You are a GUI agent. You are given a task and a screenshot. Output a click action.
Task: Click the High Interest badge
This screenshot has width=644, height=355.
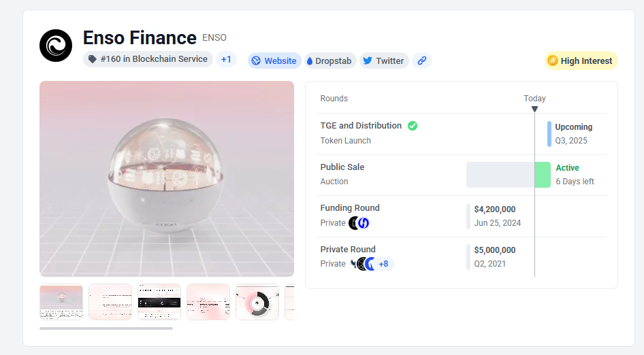pos(581,61)
